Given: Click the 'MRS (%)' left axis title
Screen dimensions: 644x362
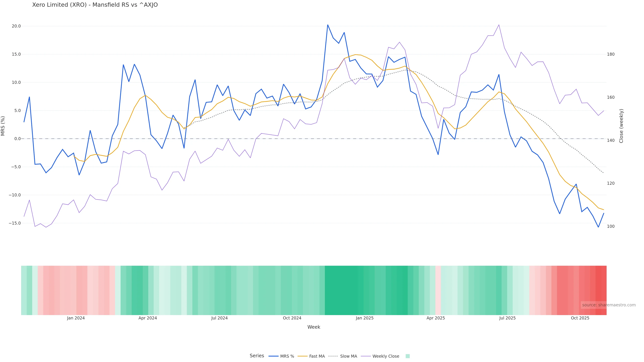Looking at the screenshot, I should click(x=3, y=126).
